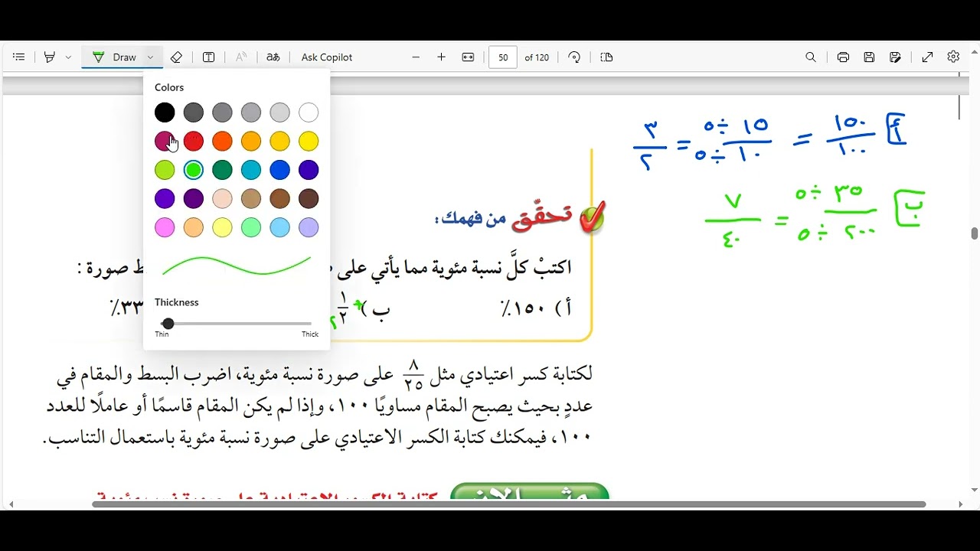This screenshot has width=980, height=551.
Task: Zoom out with the minus button
Action: tap(416, 57)
